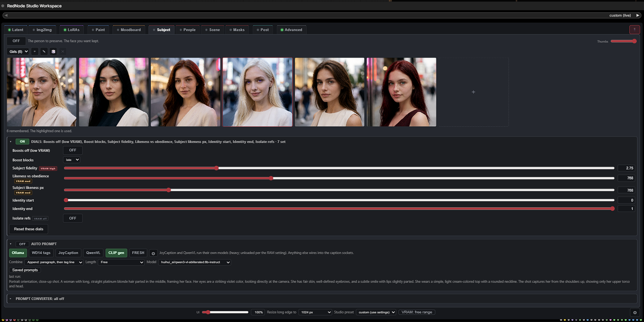The width and height of the screenshot is (644, 322).
Task: Rename the Girls group using pencil icon
Action: (44, 52)
